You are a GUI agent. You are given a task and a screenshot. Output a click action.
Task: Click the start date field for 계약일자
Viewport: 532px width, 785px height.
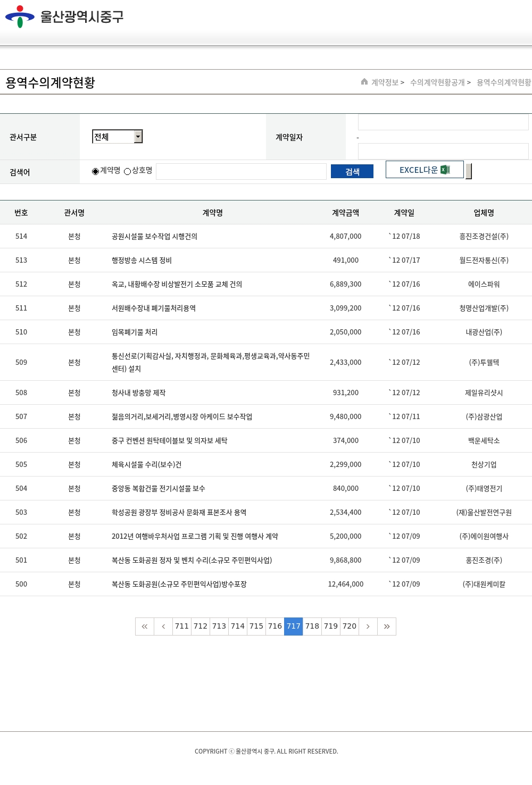(443, 122)
